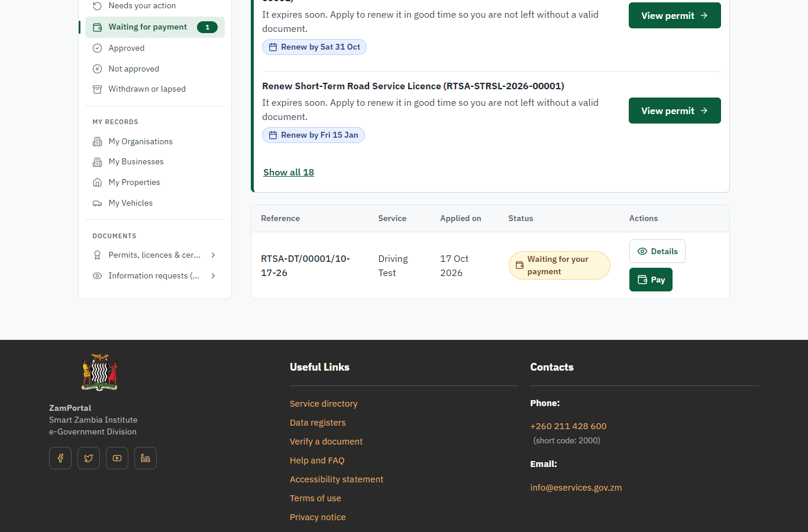The width and height of the screenshot is (808, 532).
Task: Expand Information requests chevron
Action: click(214, 276)
